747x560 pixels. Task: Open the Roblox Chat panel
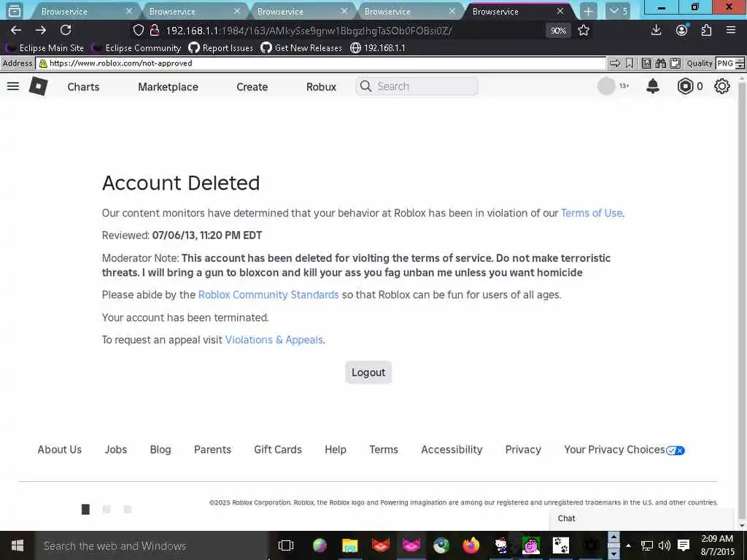(642, 518)
